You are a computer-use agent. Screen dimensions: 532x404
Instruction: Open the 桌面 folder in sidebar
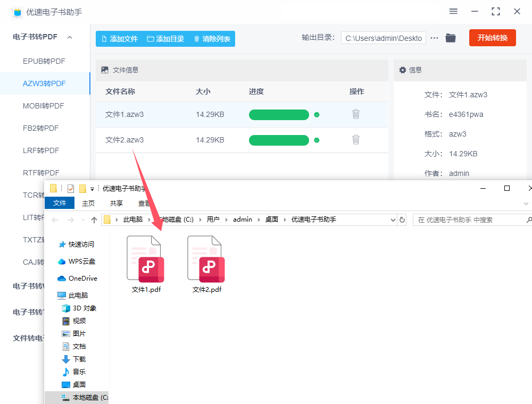coord(74,385)
